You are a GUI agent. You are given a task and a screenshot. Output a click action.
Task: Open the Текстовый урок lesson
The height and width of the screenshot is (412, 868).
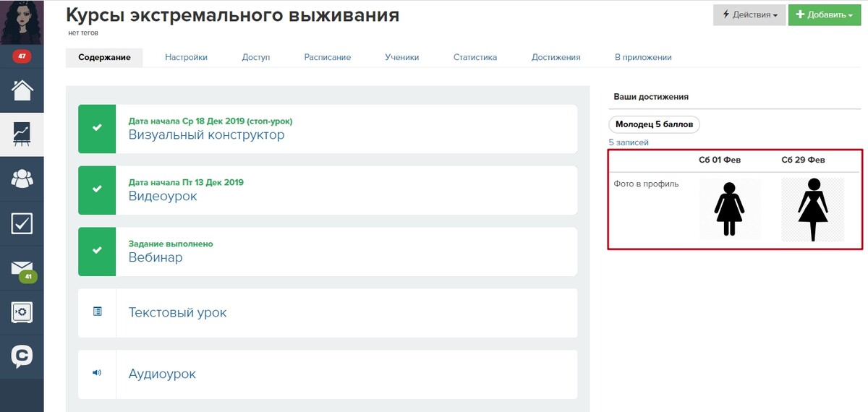[177, 313]
